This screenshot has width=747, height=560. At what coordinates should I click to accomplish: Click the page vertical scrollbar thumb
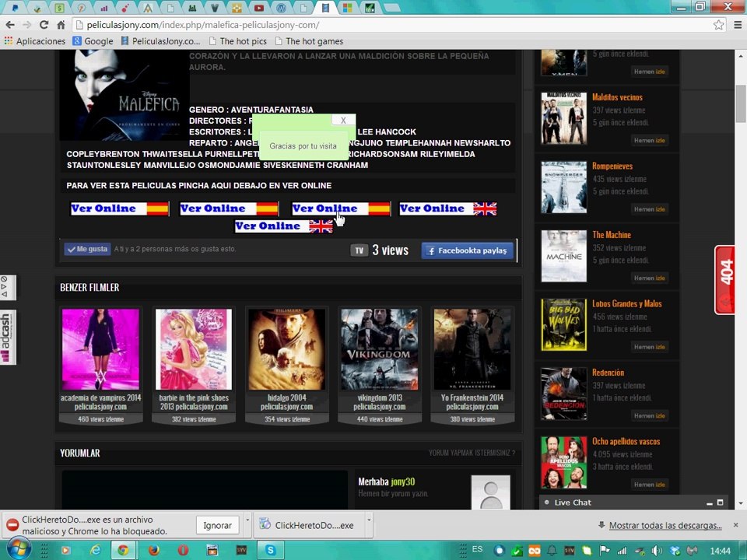click(x=741, y=103)
